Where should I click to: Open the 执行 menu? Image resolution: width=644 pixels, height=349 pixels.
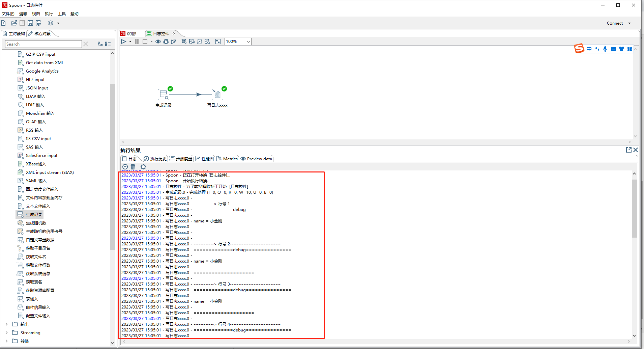coord(49,14)
